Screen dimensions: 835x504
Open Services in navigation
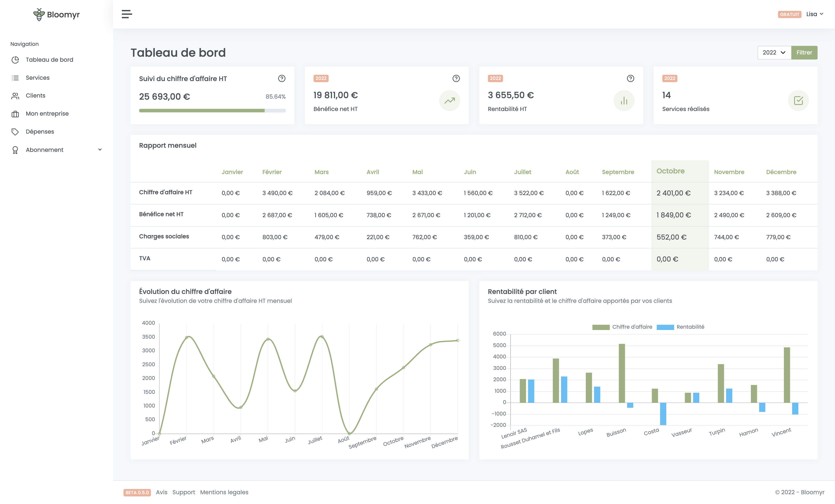pyautogui.click(x=38, y=78)
